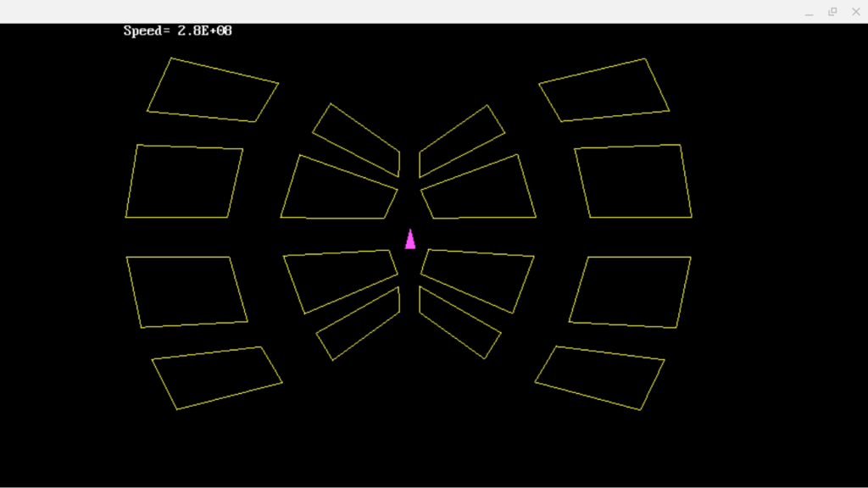Image resolution: width=868 pixels, height=488 pixels.
Task: Select second-from-top yellow panel in far-right column
Action: (x=633, y=182)
